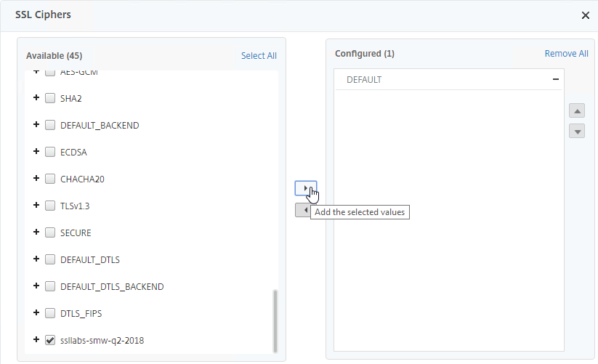Click the TLSv1.3 label text

coord(75,206)
